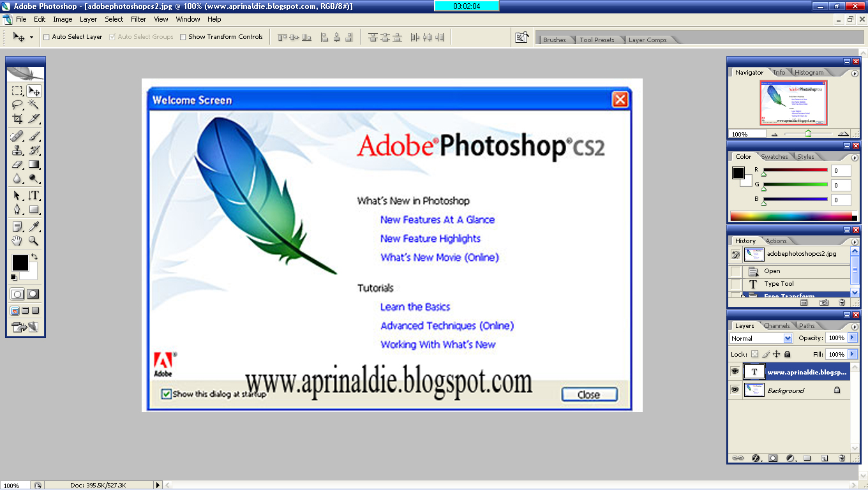Hide the Background layer visibility eye
The width and height of the screenshot is (868, 490).
tap(735, 389)
